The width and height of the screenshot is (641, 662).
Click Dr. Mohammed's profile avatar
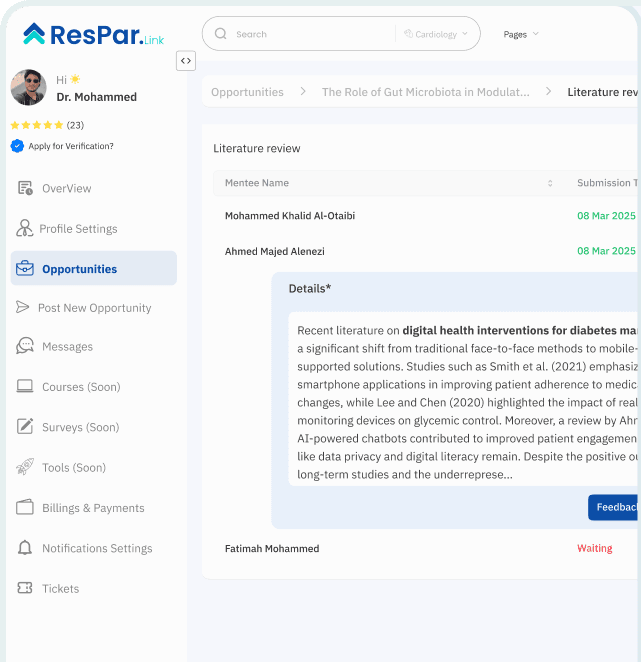click(28, 88)
